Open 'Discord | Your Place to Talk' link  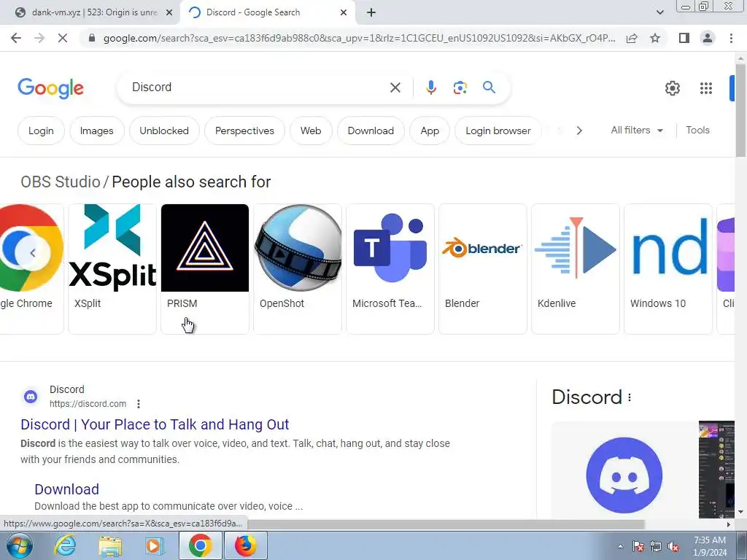[x=155, y=424]
